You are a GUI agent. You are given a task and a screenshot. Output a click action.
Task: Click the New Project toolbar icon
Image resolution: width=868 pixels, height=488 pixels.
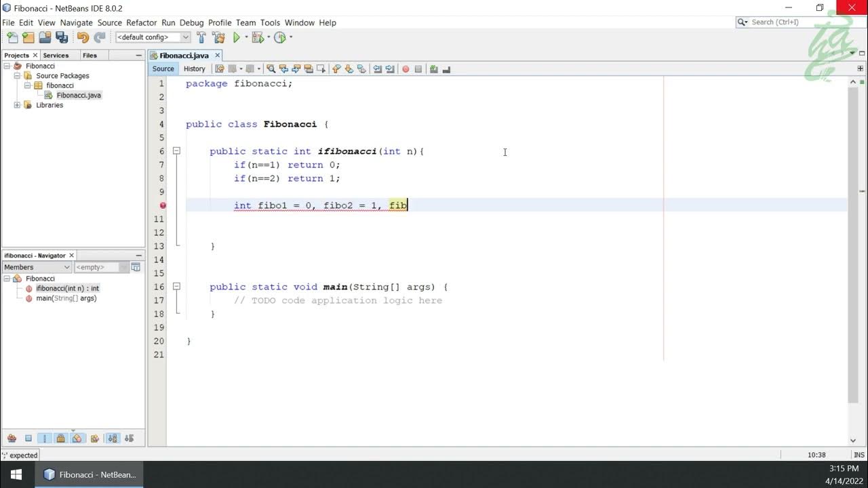point(28,37)
